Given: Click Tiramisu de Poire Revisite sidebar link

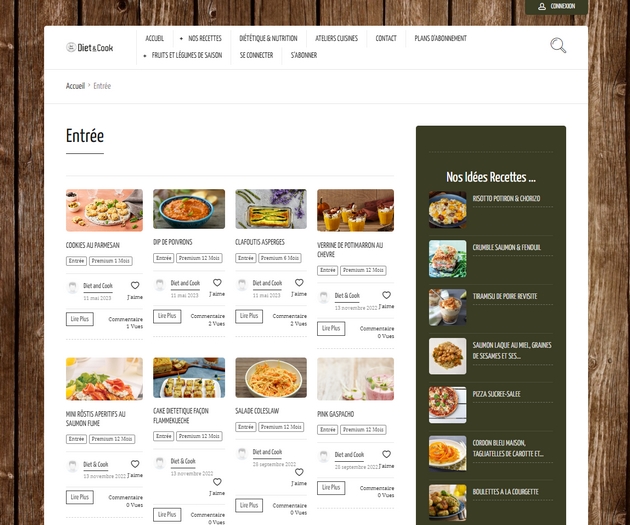Looking at the screenshot, I should 505,296.
